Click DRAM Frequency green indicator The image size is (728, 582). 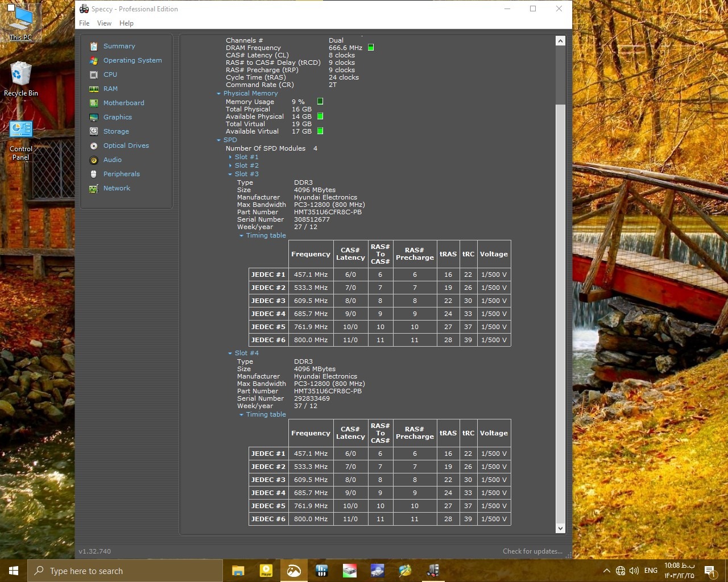pyautogui.click(x=371, y=48)
